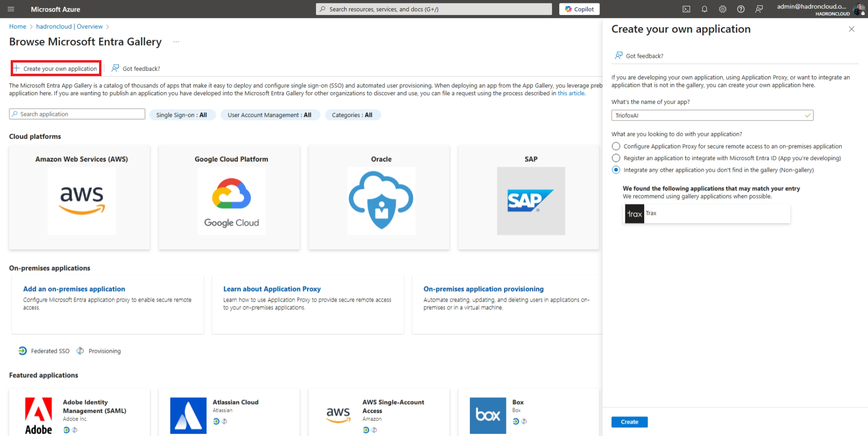This screenshot has width=868, height=436.
Task: Open portal settings gear
Action: tap(723, 9)
